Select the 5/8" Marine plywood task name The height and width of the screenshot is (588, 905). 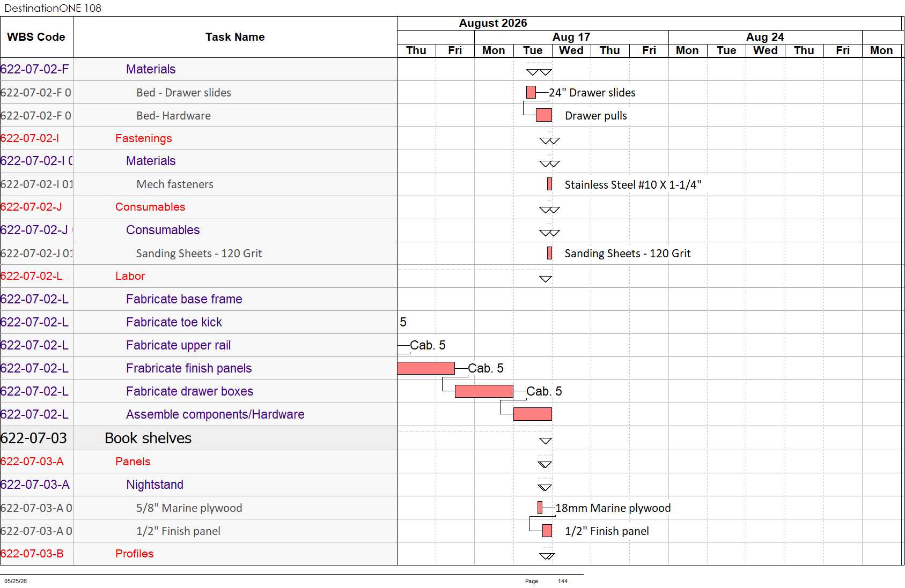pyautogui.click(x=189, y=508)
